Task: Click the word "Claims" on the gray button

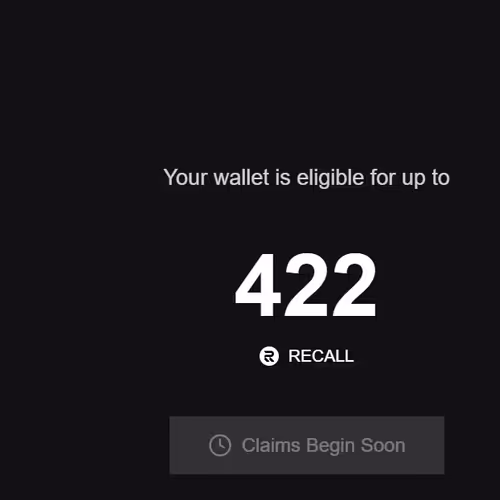Action: [x=271, y=445]
